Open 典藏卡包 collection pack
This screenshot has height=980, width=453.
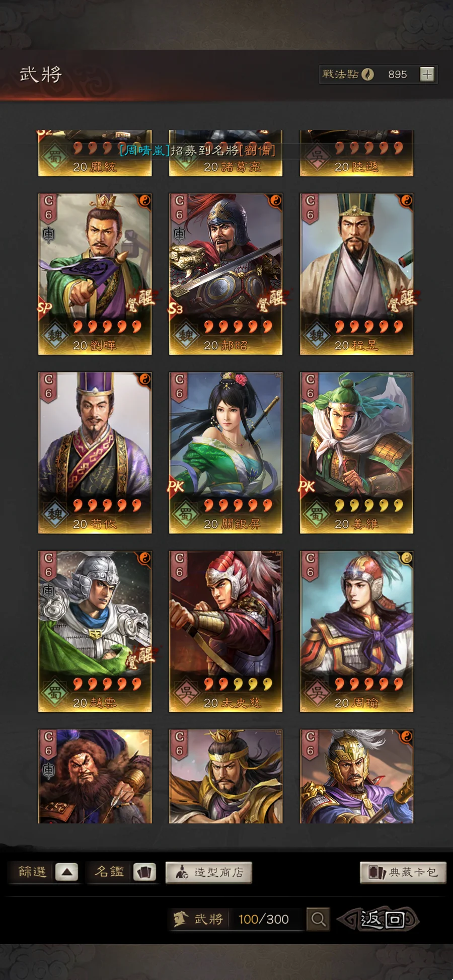point(403,872)
